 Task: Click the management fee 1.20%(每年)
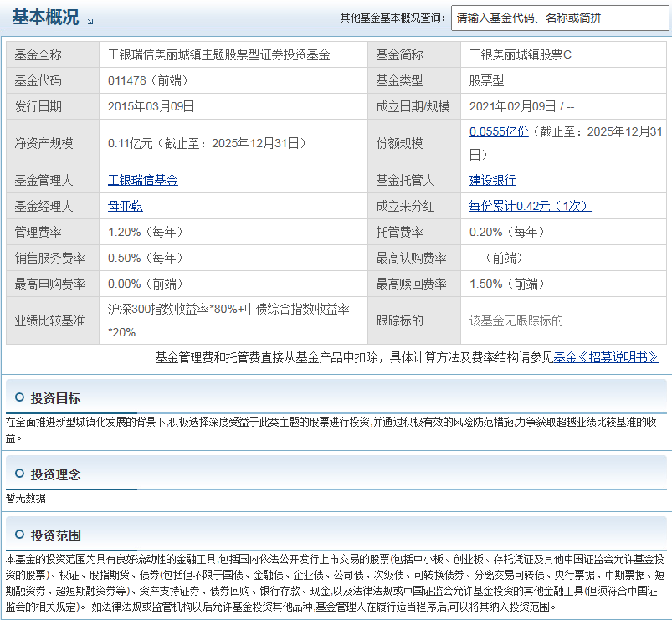(146, 232)
